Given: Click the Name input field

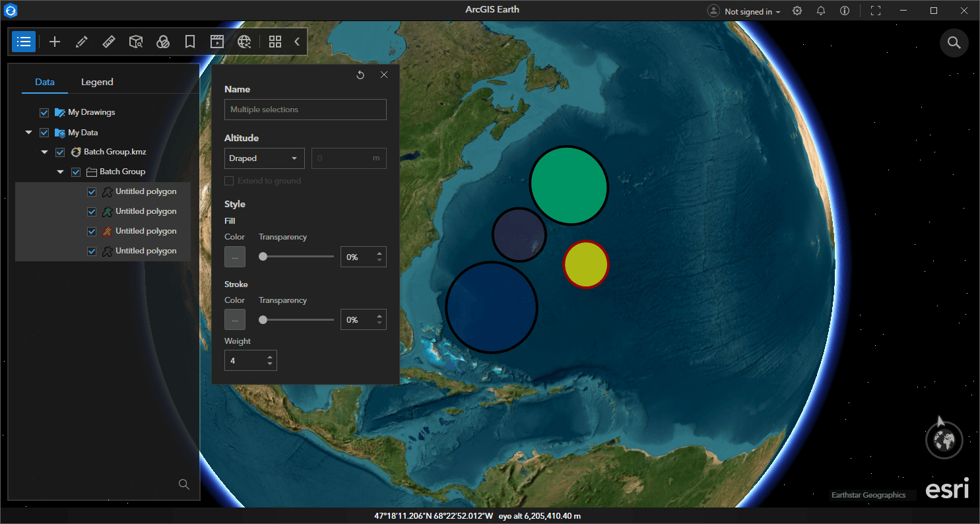Looking at the screenshot, I should click(x=306, y=110).
